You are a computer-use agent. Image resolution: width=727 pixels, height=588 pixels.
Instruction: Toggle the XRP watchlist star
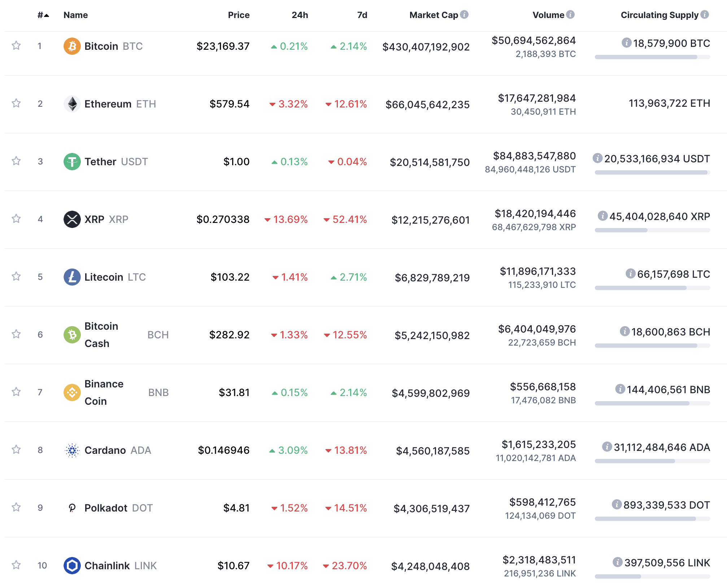click(x=16, y=219)
